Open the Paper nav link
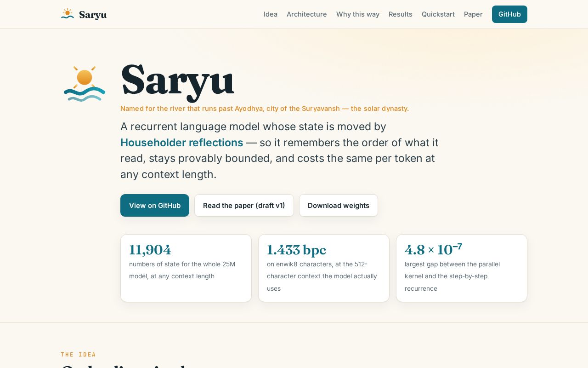This screenshot has height=368, width=588. [x=473, y=14]
